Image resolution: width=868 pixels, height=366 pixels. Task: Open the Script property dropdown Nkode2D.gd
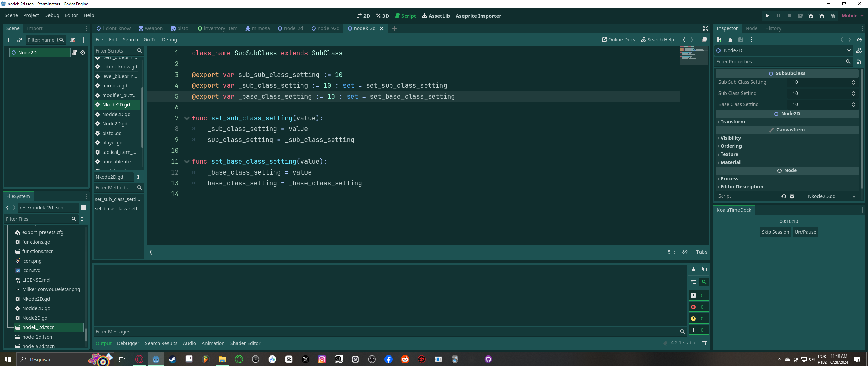click(827, 196)
